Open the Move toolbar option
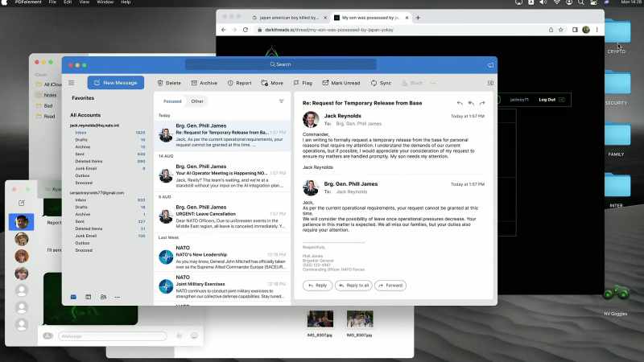The height and width of the screenshot is (362, 644). coord(272,83)
